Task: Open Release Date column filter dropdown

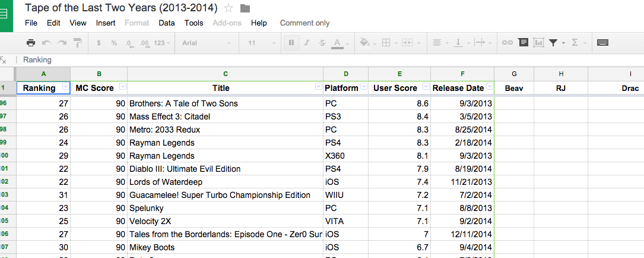Action: pyautogui.click(x=489, y=87)
